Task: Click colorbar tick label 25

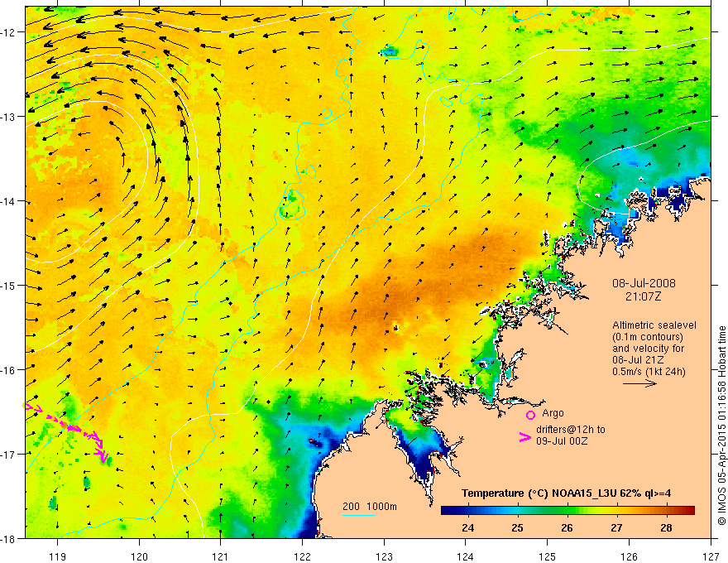Action: pyautogui.click(x=517, y=527)
